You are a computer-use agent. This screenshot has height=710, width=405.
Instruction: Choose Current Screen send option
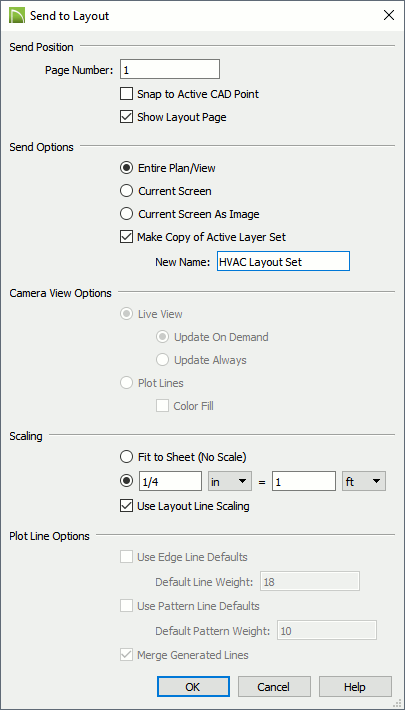tap(126, 191)
